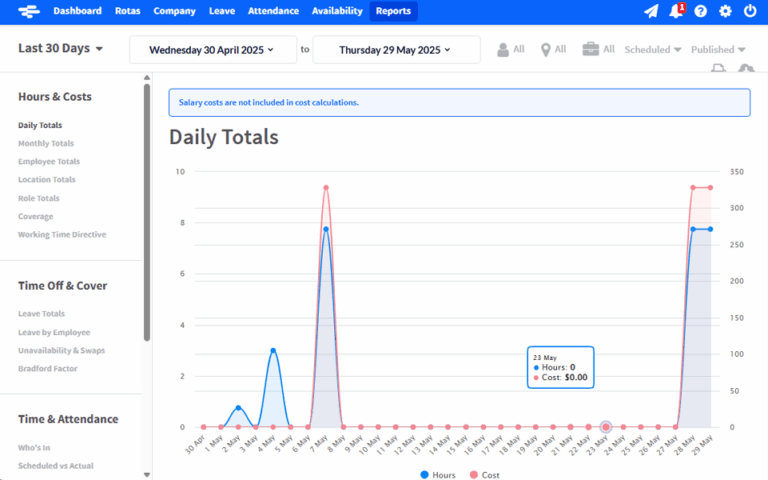This screenshot has height=480, width=768.
Task: Open the settings gear icon
Action: [725, 11]
